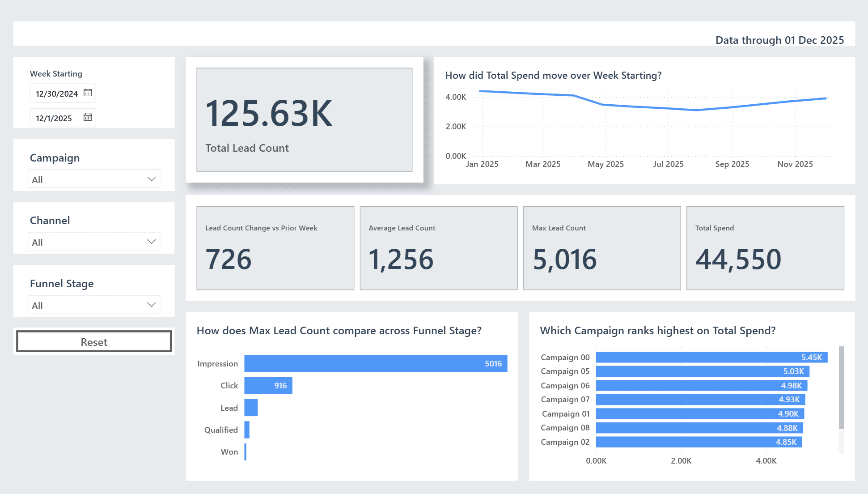Viewport: 868px width, 494px height.
Task: Click the 'How did Total Spend move over Week Starting?' title
Action: 553,75
